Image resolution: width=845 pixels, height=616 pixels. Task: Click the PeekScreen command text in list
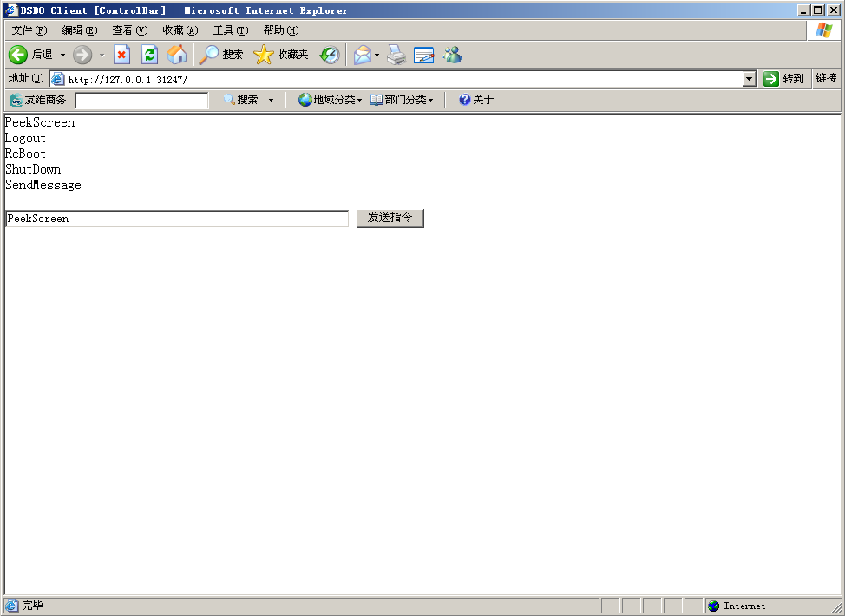pyautogui.click(x=40, y=123)
